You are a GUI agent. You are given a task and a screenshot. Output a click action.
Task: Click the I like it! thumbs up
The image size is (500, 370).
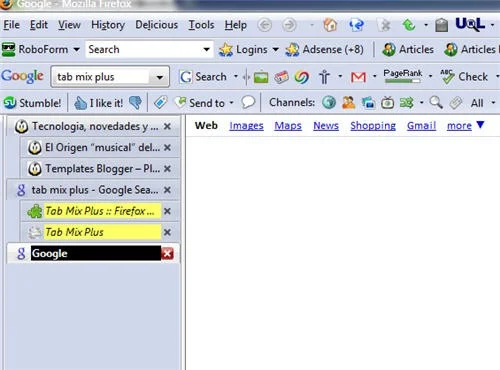click(x=98, y=103)
